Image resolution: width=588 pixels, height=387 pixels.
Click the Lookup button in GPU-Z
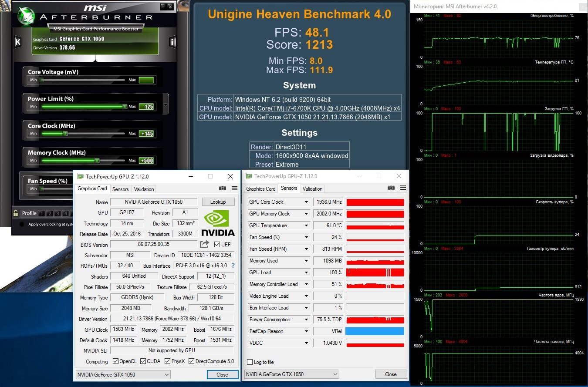coord(218,202)
